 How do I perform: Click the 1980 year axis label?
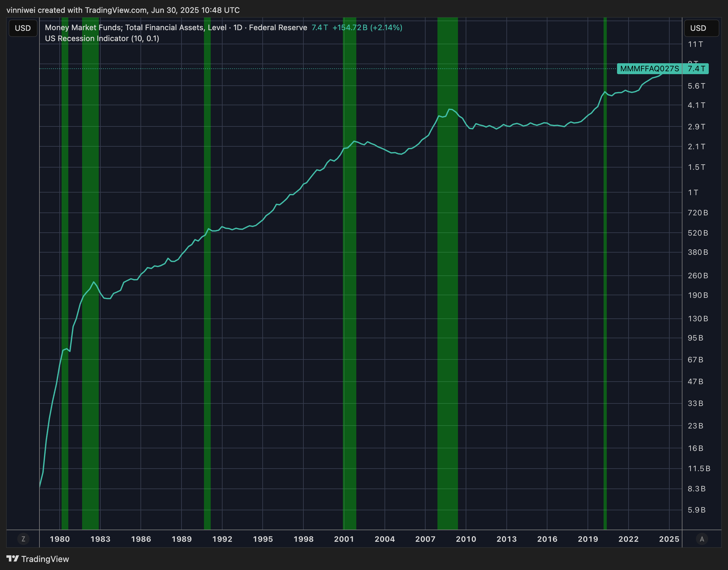[60, 539]
